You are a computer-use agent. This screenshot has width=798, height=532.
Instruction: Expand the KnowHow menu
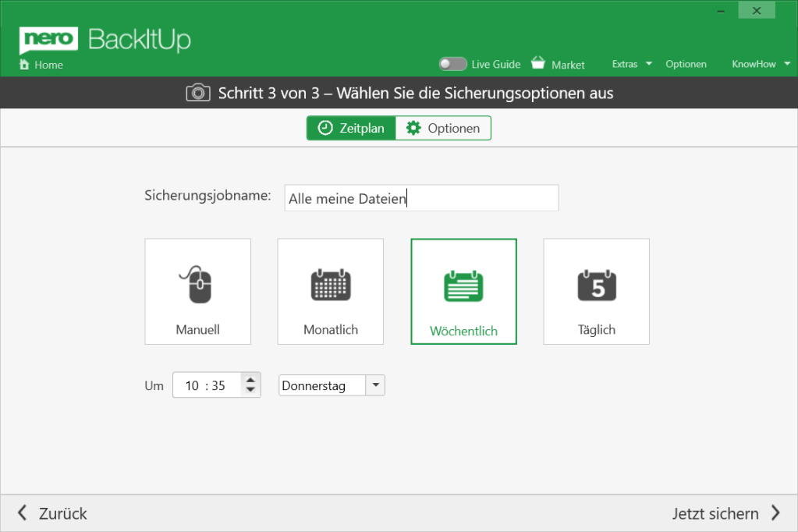tap(760, 64)
